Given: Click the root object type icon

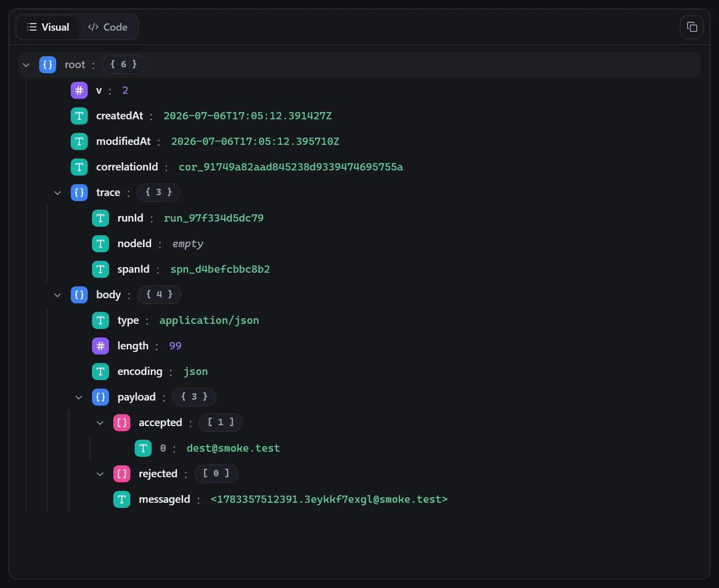Looking at the screenshot, I should click(48, 65).
